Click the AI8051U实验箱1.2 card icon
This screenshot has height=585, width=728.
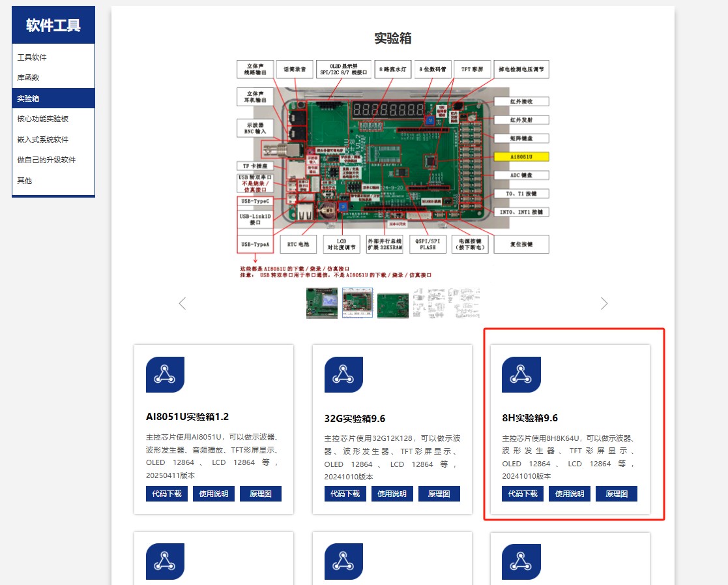point(166,374)
